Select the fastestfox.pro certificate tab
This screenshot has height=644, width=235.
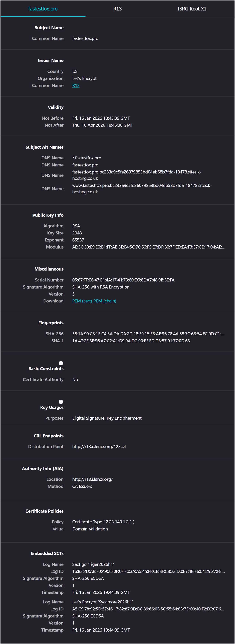coord(43,8)
